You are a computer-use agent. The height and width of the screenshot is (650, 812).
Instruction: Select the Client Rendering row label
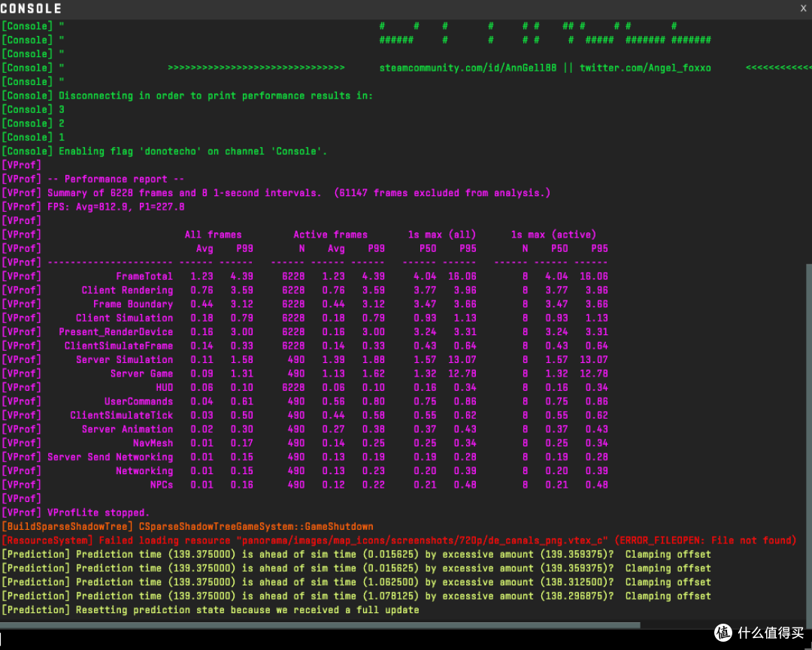point(127,290)
